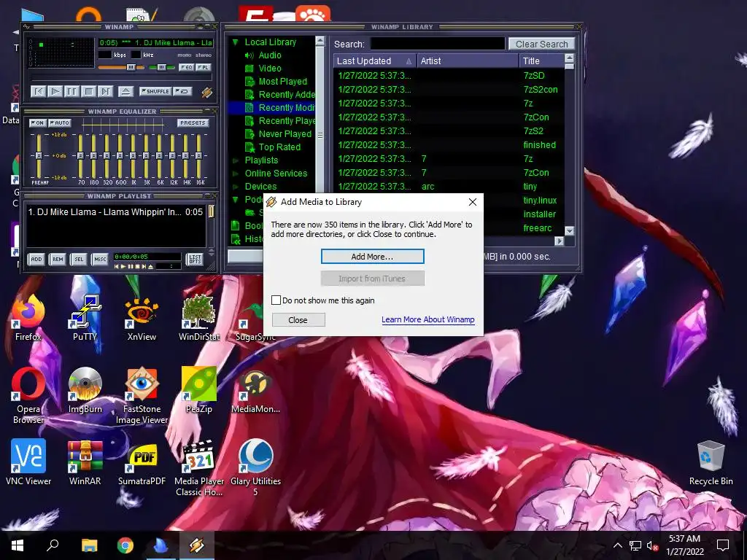
Task: Open the ImgBurn desktop shortcut
Action: pyautogui.click(x=85, y=391)
